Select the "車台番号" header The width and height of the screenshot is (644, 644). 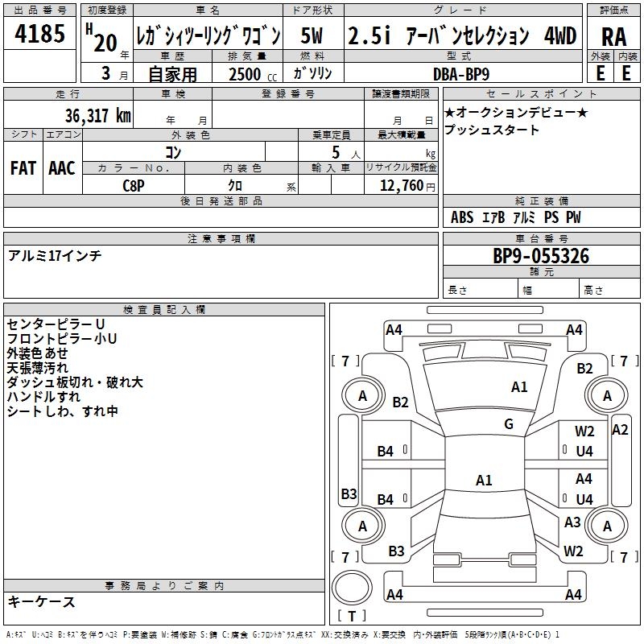point(541,238)
